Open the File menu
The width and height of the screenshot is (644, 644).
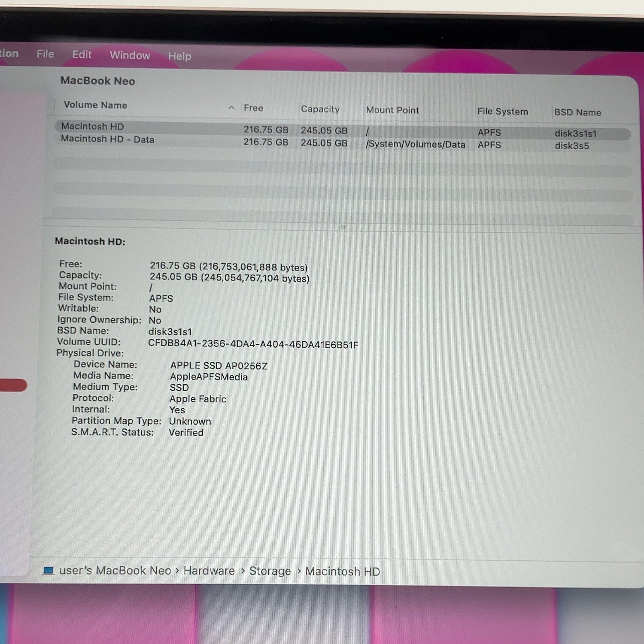tap(45, 54)
